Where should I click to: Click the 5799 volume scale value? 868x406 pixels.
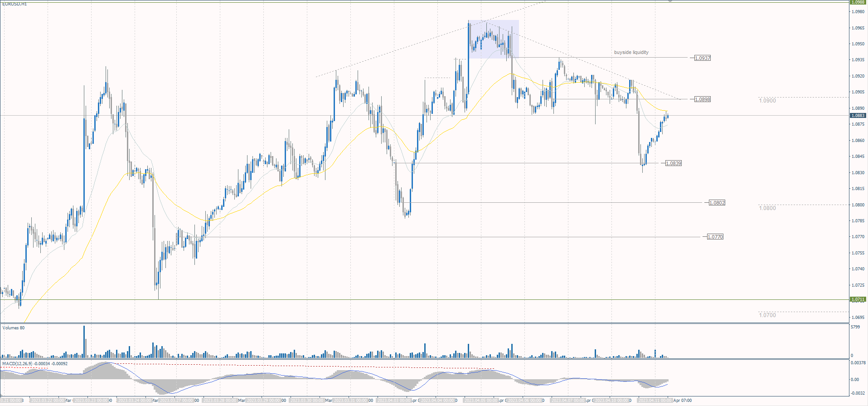[855, 327]
